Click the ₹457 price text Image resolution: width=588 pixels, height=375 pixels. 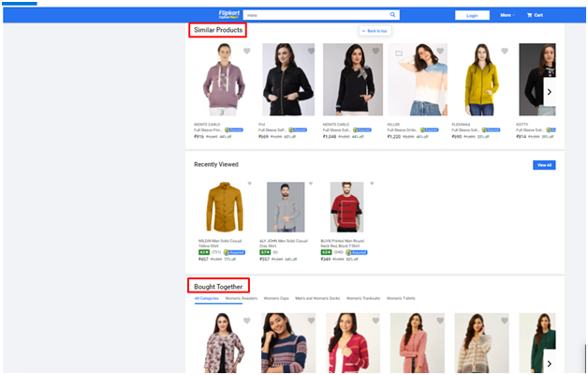click(x=203, y=259)
